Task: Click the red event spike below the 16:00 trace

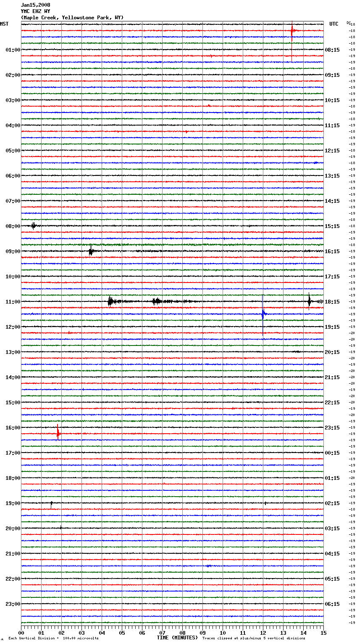Action: pos(58,433)
